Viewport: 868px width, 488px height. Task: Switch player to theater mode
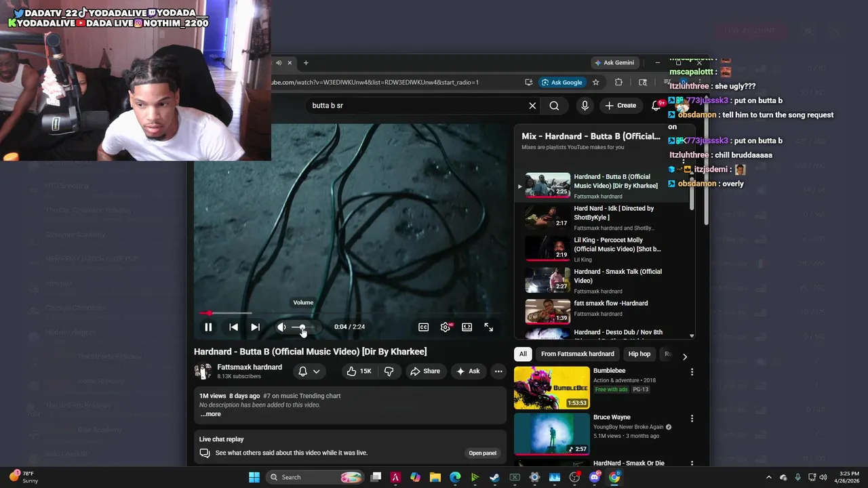tap(467, 327)
